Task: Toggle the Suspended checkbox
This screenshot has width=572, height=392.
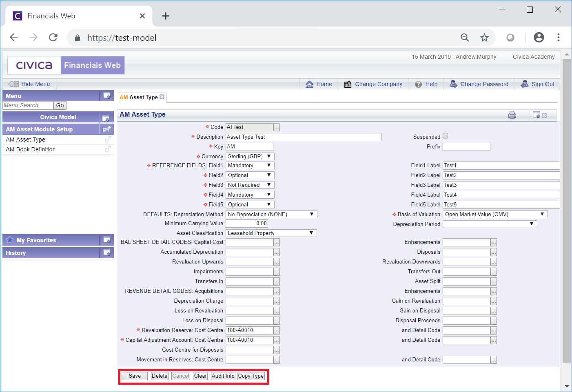Action: [x=446, y=136]
